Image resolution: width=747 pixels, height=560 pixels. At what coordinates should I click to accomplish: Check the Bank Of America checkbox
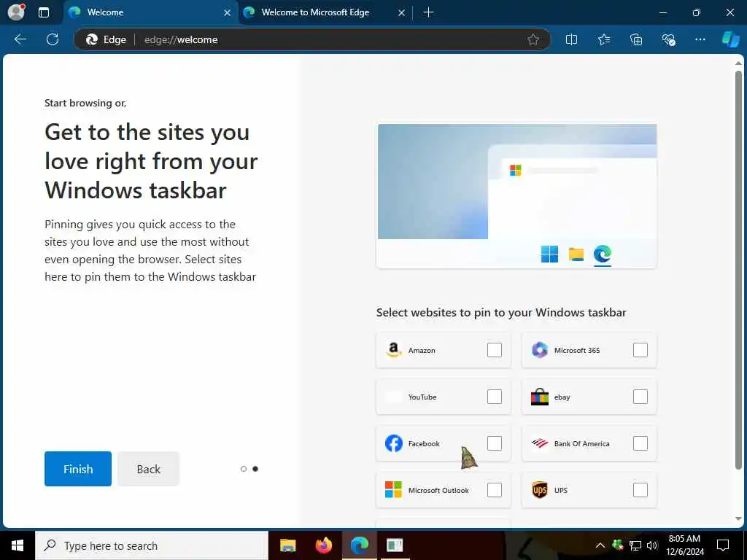(640, 443)
